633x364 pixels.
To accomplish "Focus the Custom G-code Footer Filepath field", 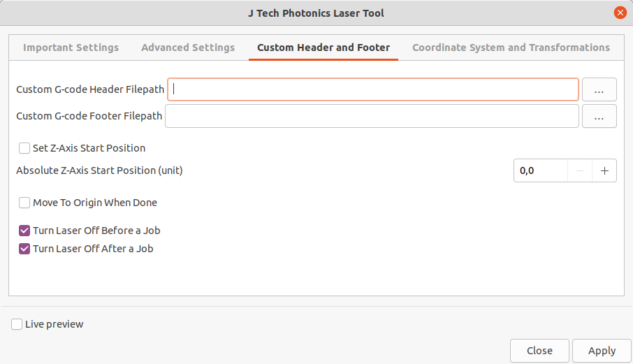I will pos(372,116).
